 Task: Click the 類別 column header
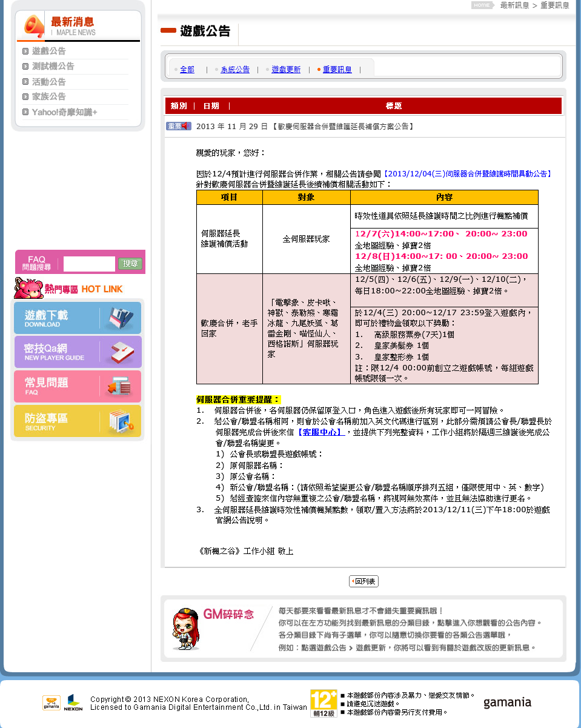pyautogui.click(x=179, y=105)
